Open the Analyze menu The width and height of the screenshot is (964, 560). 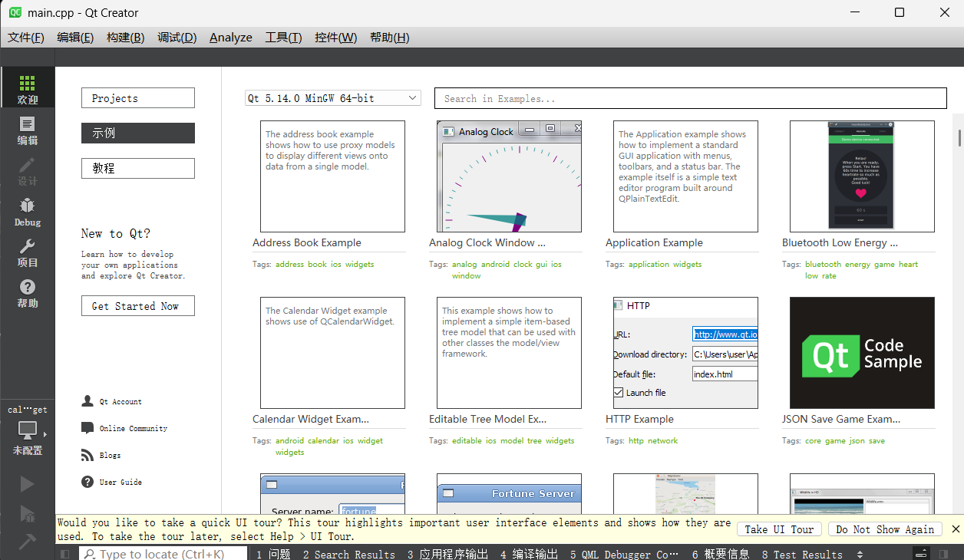pyautogui.click(x=231, y=38)
